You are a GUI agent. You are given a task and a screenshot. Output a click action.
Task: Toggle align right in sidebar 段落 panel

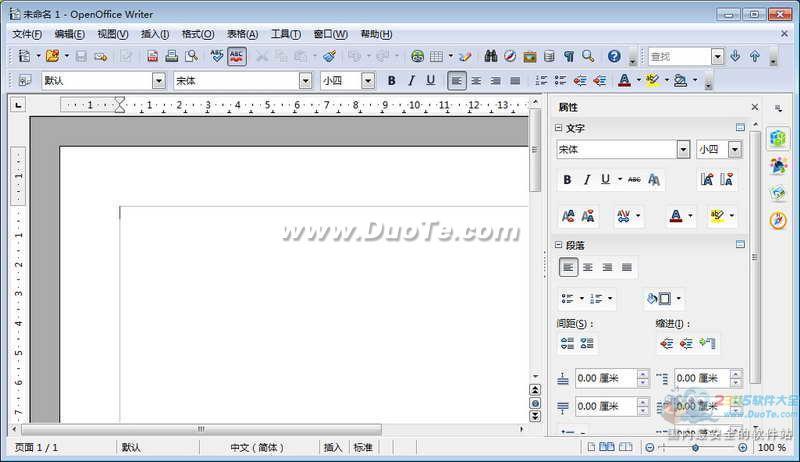tap(607, 267)
